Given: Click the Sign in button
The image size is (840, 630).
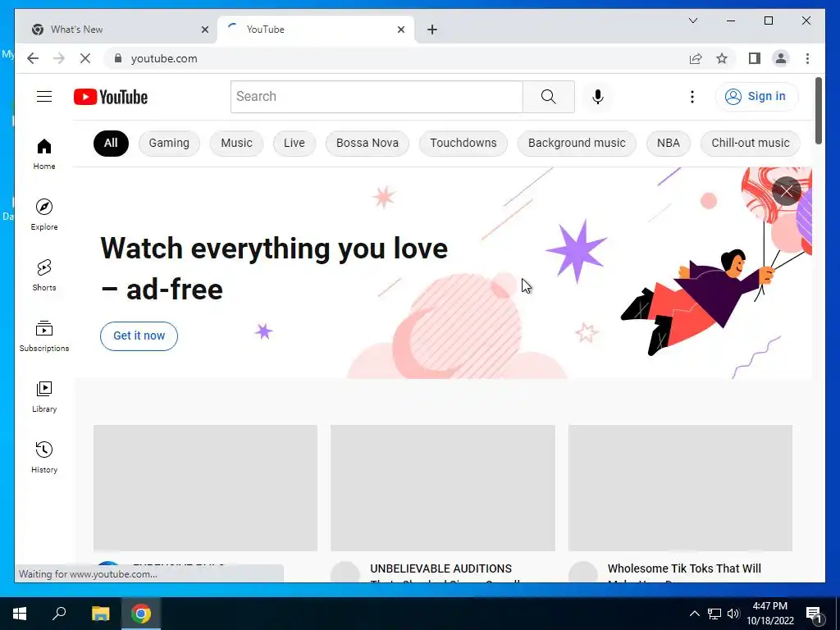Looking at the screenshot, I should [756, 97].
